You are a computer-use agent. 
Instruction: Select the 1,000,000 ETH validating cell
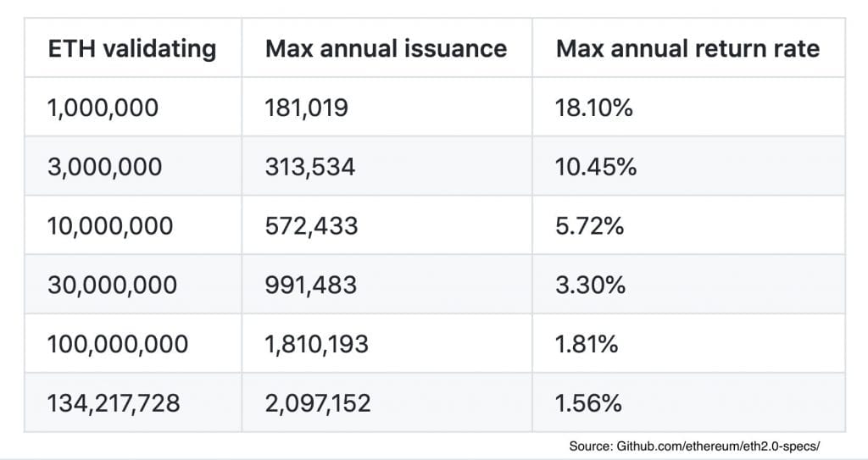click(103, 108)
